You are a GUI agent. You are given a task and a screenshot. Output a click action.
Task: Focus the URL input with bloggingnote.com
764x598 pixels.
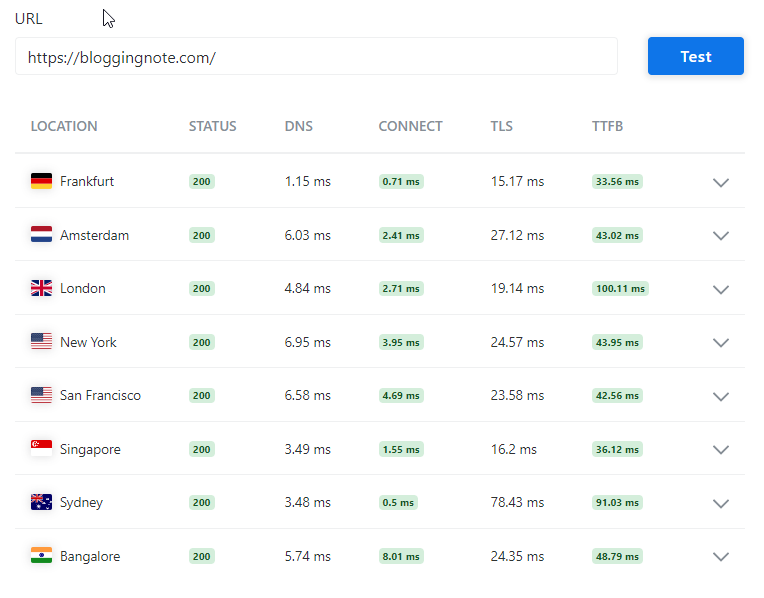[x=316, y=57]
